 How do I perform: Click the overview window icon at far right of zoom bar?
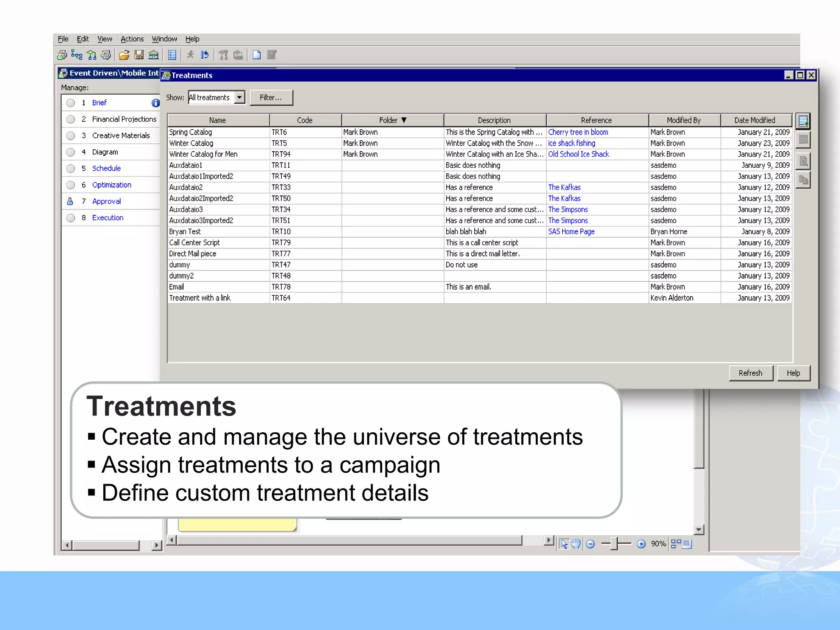[x=687, y=544]
